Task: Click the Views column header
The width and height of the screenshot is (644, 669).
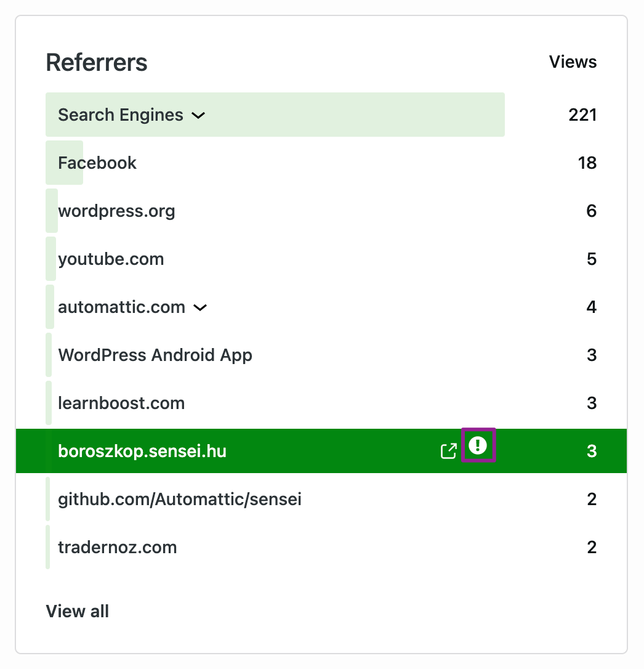Action: click(x=573, y=62)
